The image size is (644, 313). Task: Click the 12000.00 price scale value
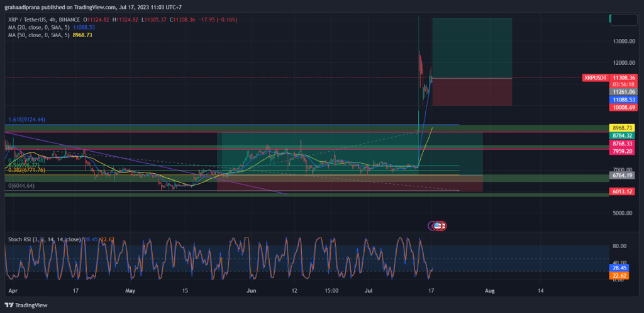tap(623, 62)
